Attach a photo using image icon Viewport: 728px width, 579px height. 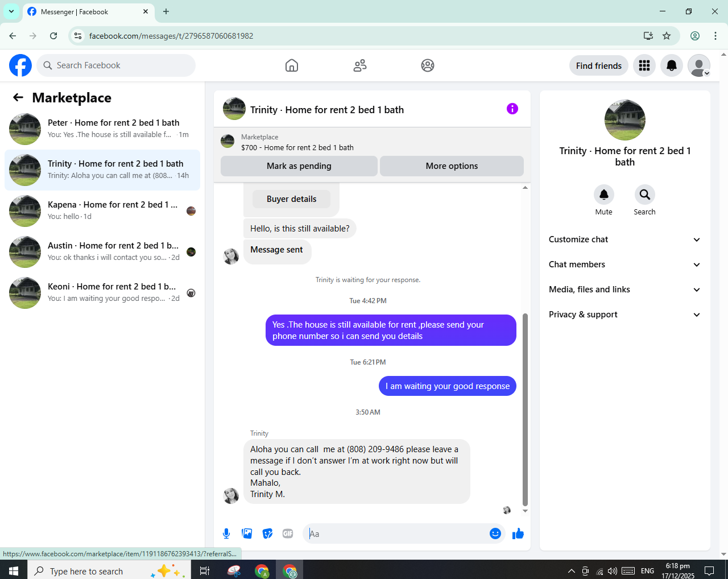(x=247, y=533)
